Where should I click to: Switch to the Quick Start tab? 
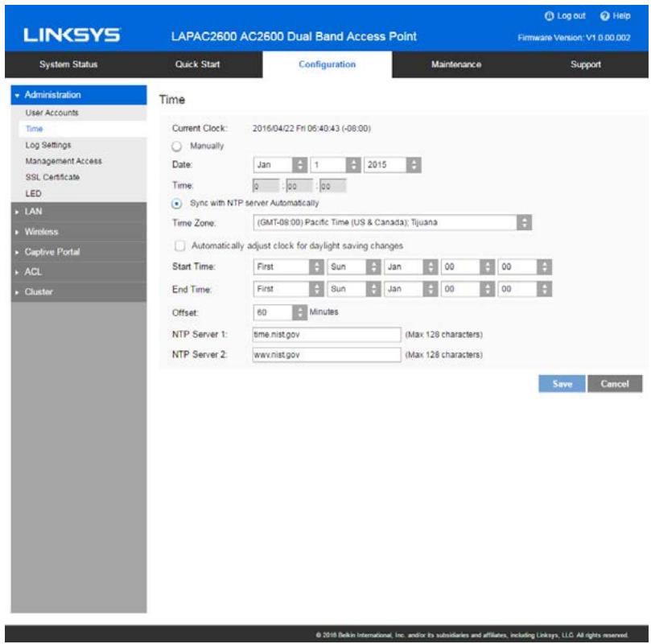point(198,64)
